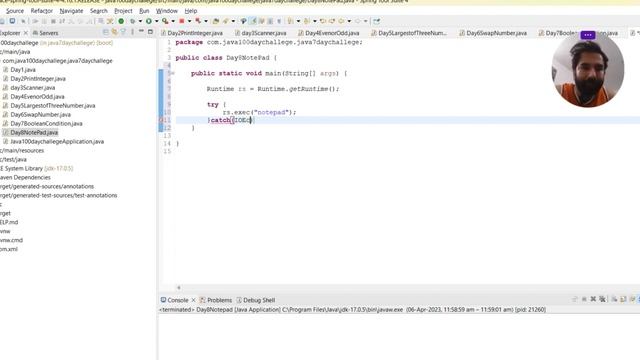The width and height of the screenshot is (640, 360).
Task: Open the Run button dropdown arrow
Action: tap(156, 21)
